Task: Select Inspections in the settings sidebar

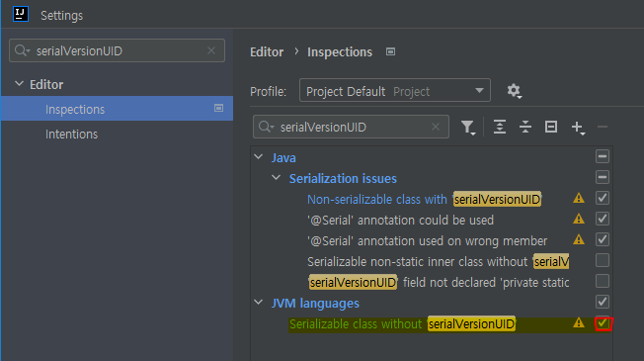Action: click(117, 109)
